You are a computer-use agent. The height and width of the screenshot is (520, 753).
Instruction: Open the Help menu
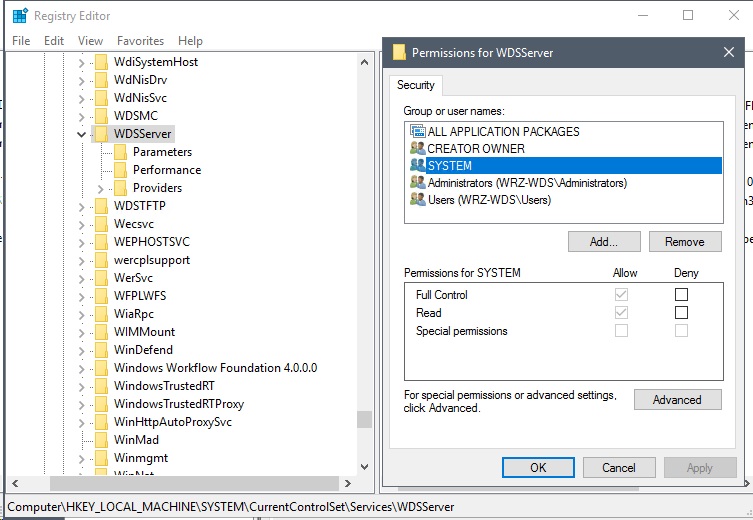190,41
